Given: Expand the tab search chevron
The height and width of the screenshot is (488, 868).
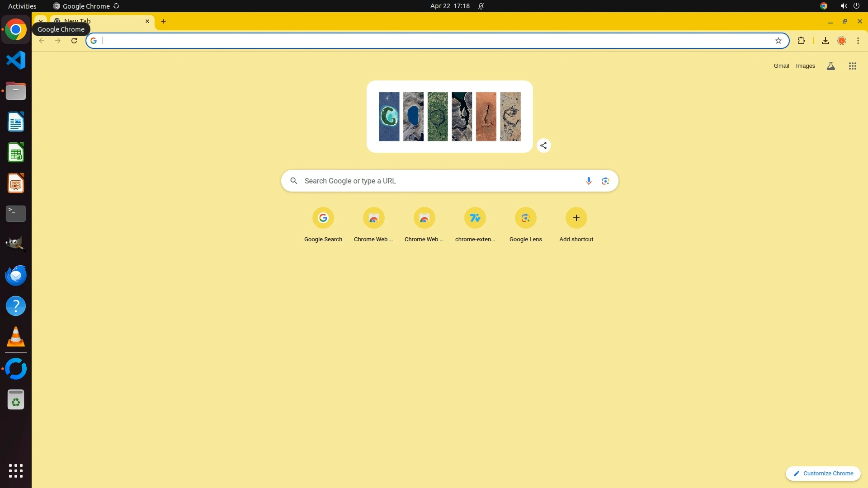Looking at the screenshot, I should tap(40, 21).
